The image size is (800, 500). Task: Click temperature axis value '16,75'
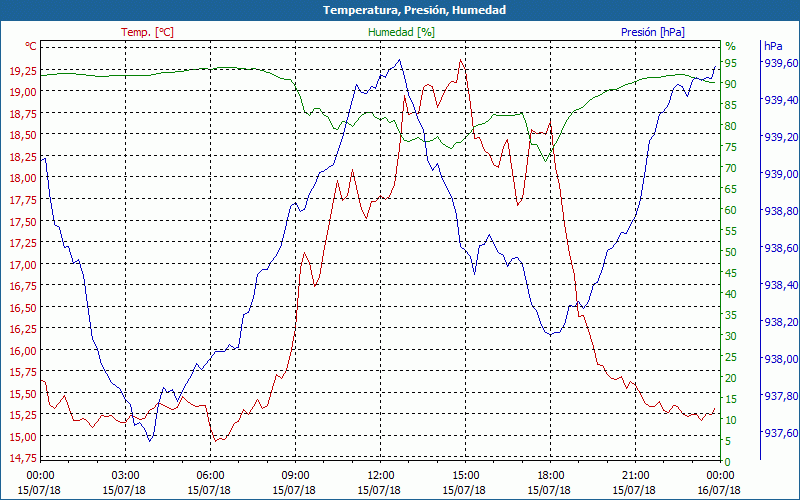pyautogui.click(x=23, y=286)
